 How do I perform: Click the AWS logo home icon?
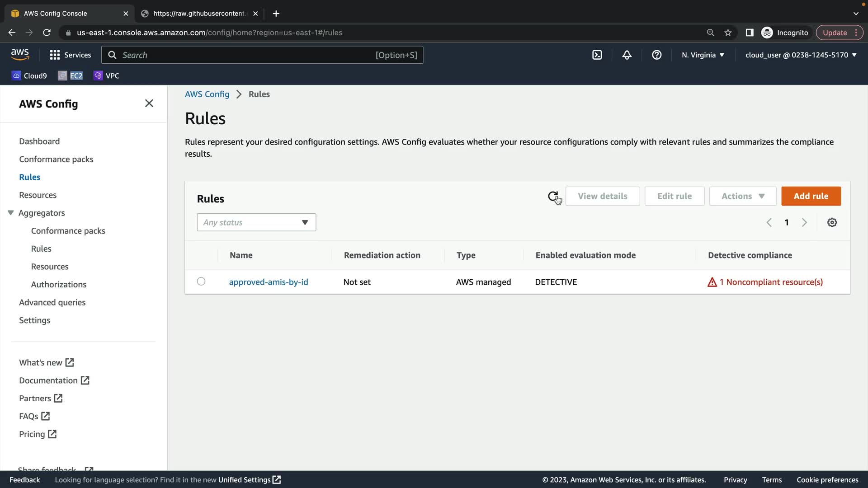[20, 54]
